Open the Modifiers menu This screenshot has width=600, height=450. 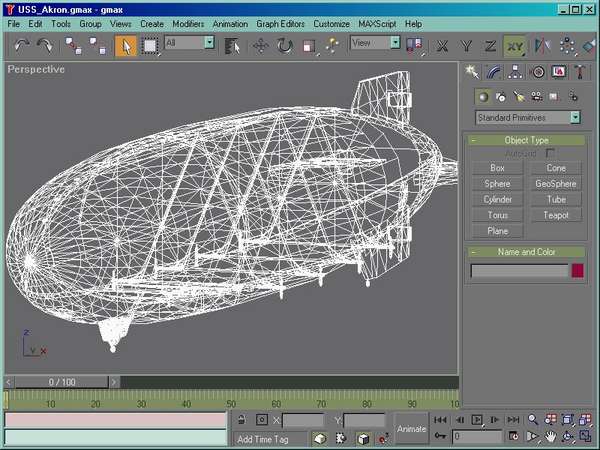click(188, 22)
